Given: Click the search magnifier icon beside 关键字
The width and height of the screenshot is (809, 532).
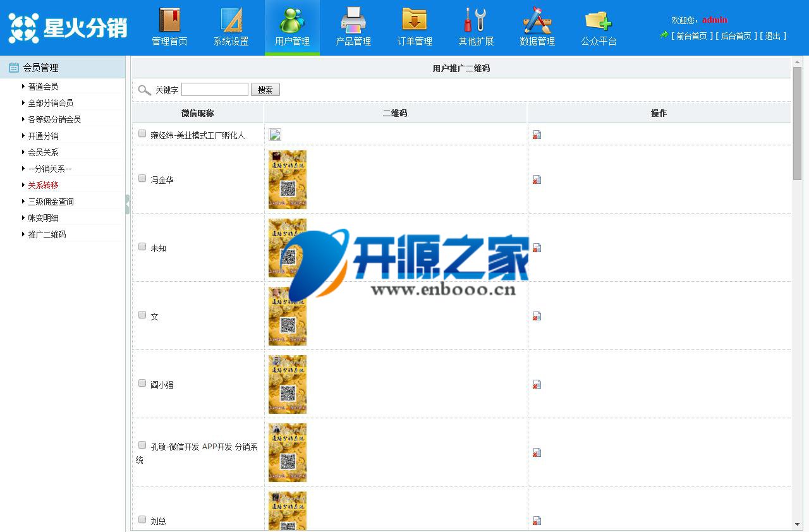Looking at the screenshot, I should (x=144, y=90).
